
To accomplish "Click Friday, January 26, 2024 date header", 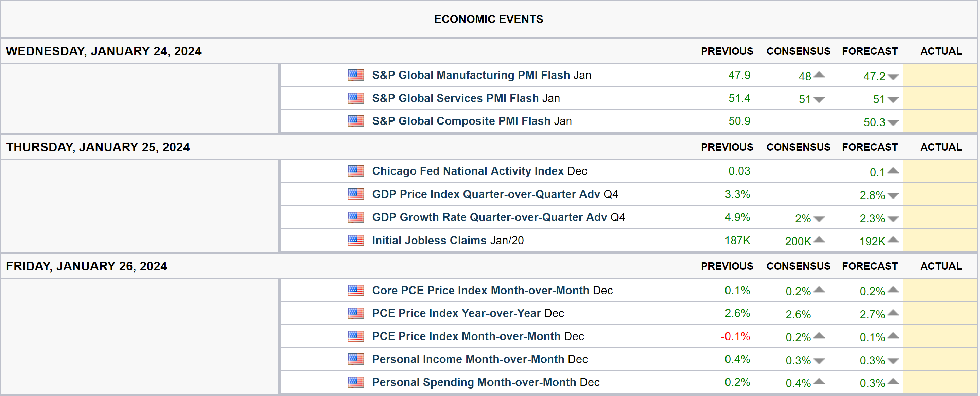I will (86, 266).
